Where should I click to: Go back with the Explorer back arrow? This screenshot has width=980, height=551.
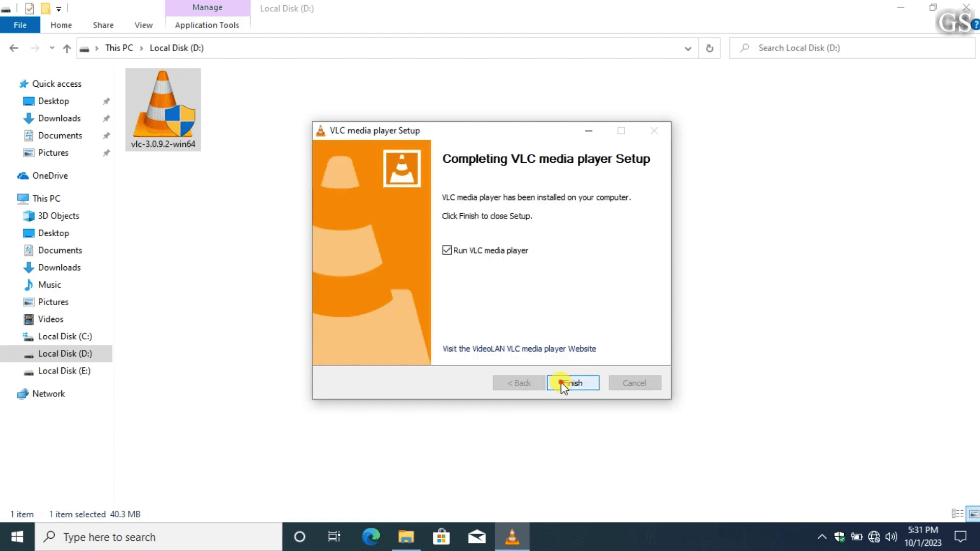click(x=14, y=48)
